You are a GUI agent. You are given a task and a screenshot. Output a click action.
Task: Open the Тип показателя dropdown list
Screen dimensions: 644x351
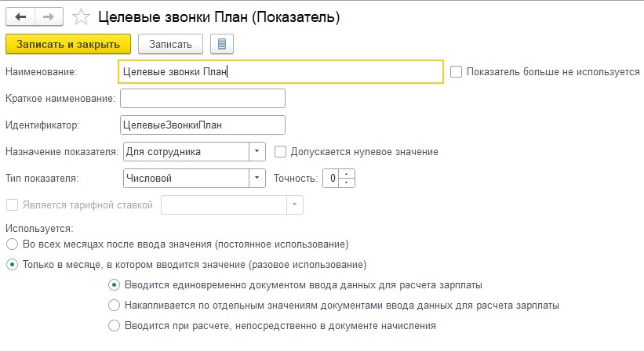point(257,178)
